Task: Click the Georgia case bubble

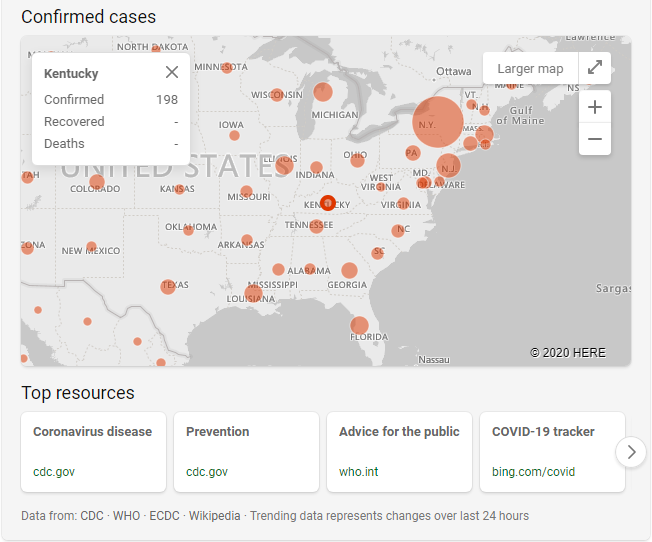Action: [349, 270]
